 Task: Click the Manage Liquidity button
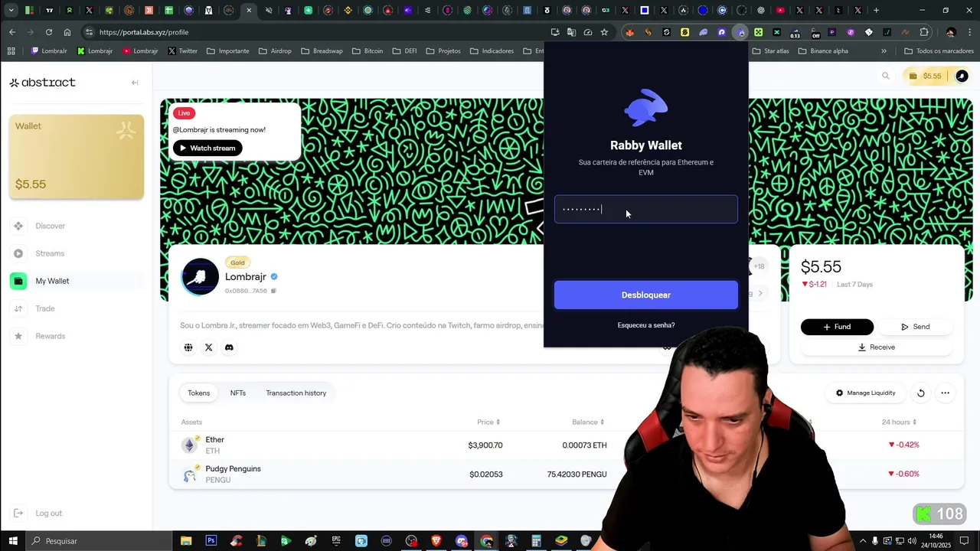[x=865, y=393]
